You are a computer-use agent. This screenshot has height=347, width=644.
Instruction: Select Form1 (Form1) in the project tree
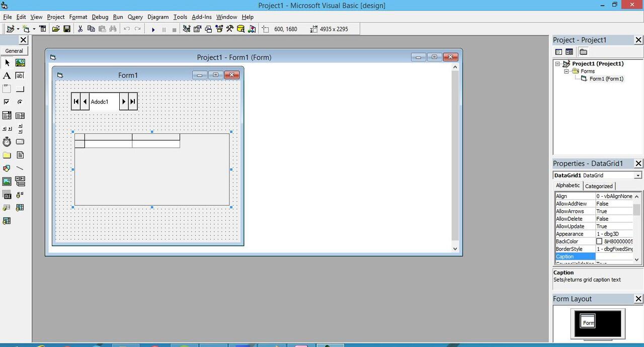[606, 79]
